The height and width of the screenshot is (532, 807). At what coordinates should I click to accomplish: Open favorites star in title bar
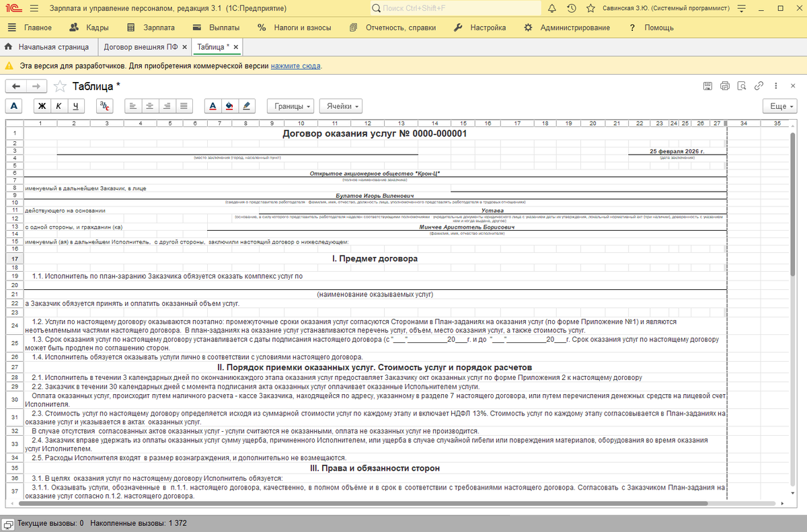click(590, 9)
